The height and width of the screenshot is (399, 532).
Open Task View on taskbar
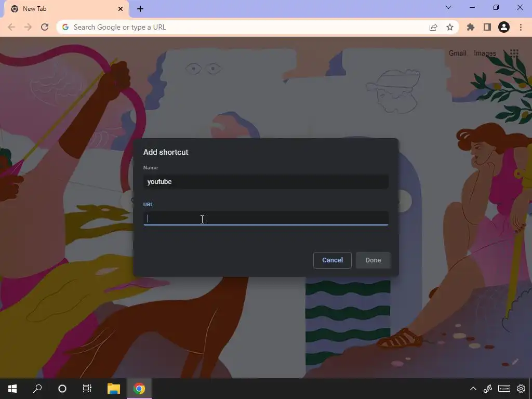[x=87, y=389]
